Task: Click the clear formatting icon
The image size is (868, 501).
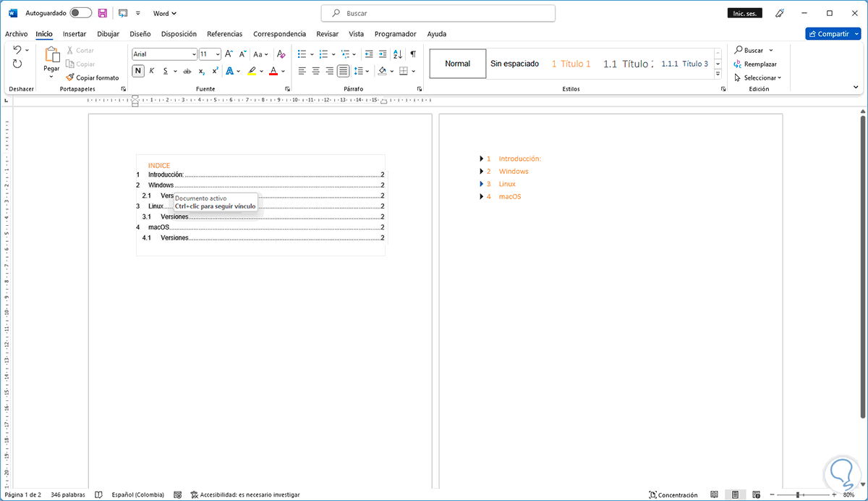Action: tap(281, 54)
